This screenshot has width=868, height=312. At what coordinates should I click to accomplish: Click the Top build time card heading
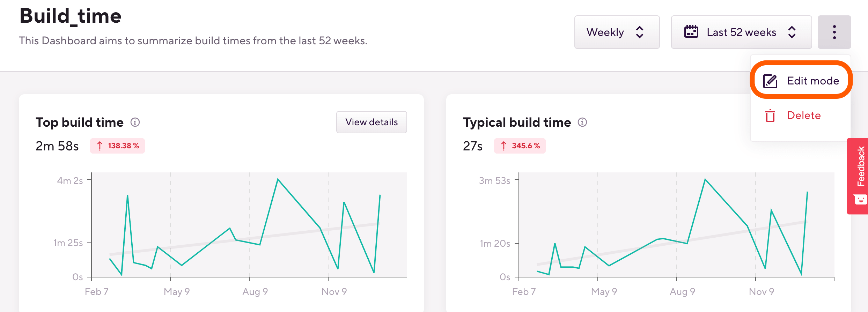pos(80,122)
